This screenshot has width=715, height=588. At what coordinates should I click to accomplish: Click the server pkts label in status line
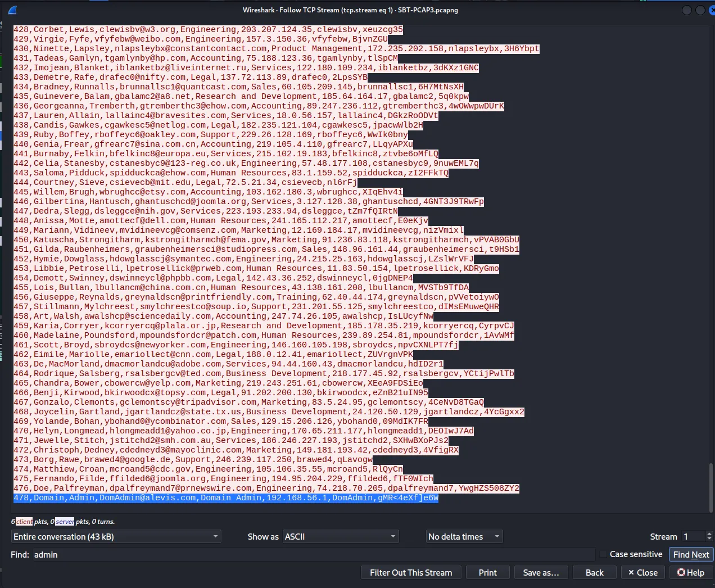[x=65, y=522]
